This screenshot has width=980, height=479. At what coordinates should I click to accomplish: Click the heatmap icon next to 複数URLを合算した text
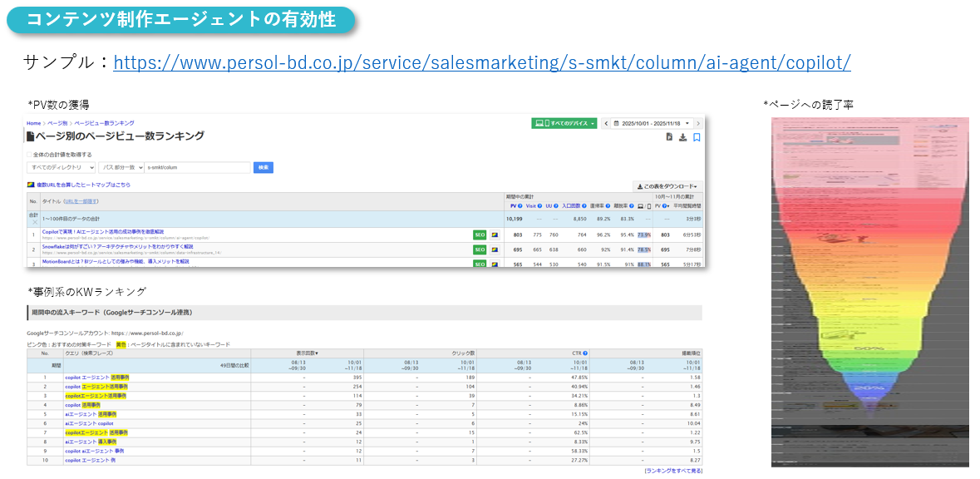pyautogui.click(x=30, y=185)
